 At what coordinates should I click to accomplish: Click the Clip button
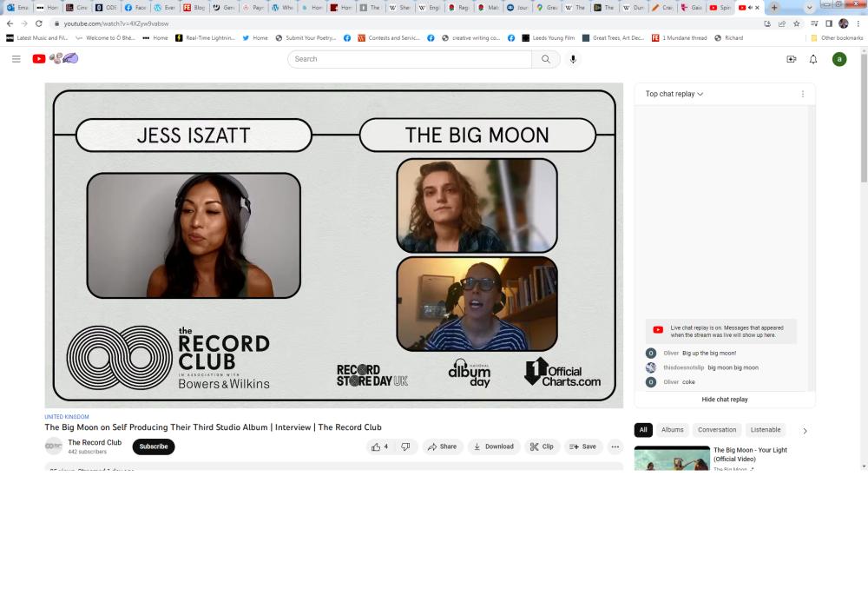[542, 447]
